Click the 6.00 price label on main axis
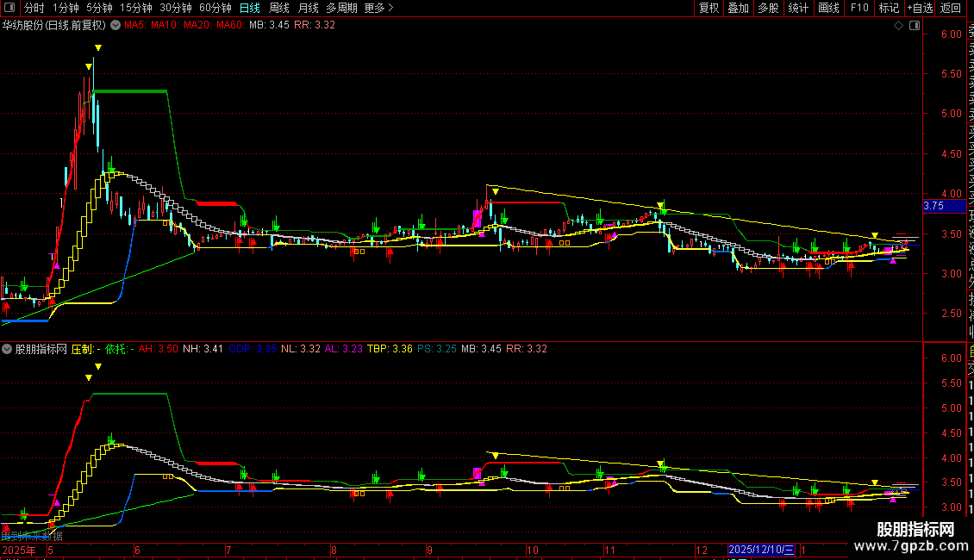Viewport: 974px width, 560px height. (951, 34)
